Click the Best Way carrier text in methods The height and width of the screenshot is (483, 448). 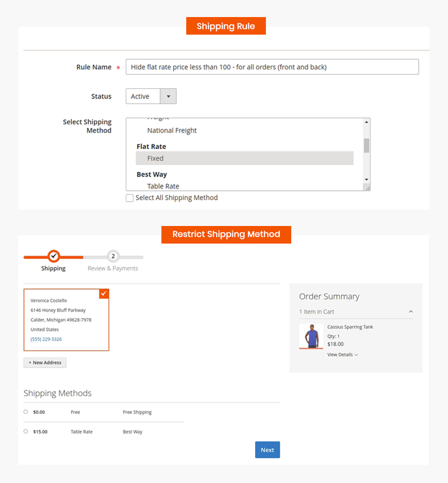click(132, 432)
